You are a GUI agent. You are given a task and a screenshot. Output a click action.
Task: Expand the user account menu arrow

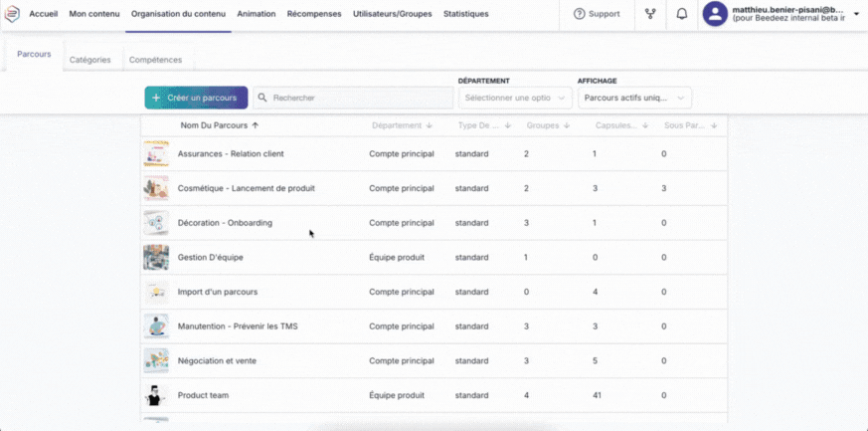point(856,14)
